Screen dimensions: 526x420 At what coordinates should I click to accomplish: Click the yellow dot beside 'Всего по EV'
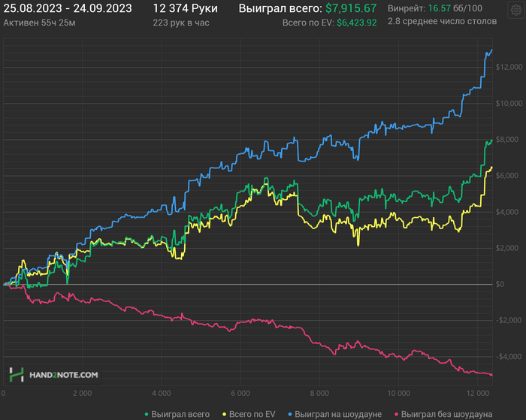tap(224, 415)
